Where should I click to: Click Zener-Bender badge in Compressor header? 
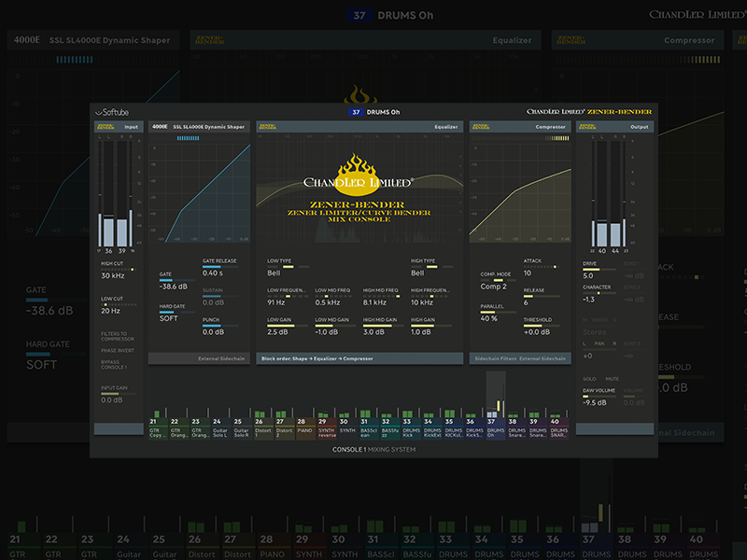tap(481, 126)
